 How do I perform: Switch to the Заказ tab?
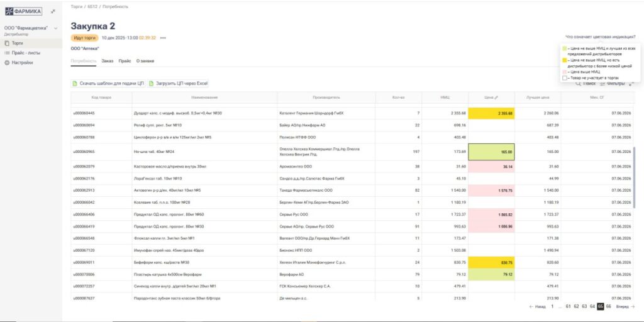click(107, 61)
